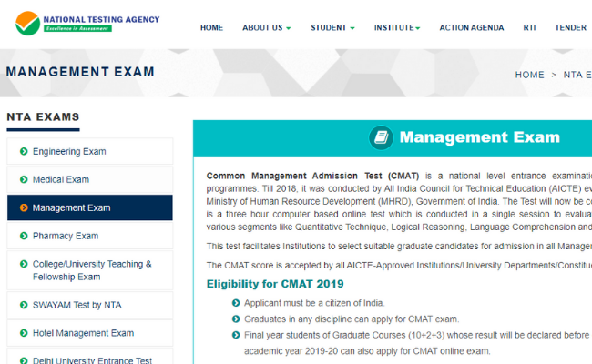Go to the Home menu item
592x364 pixels.
211,28
